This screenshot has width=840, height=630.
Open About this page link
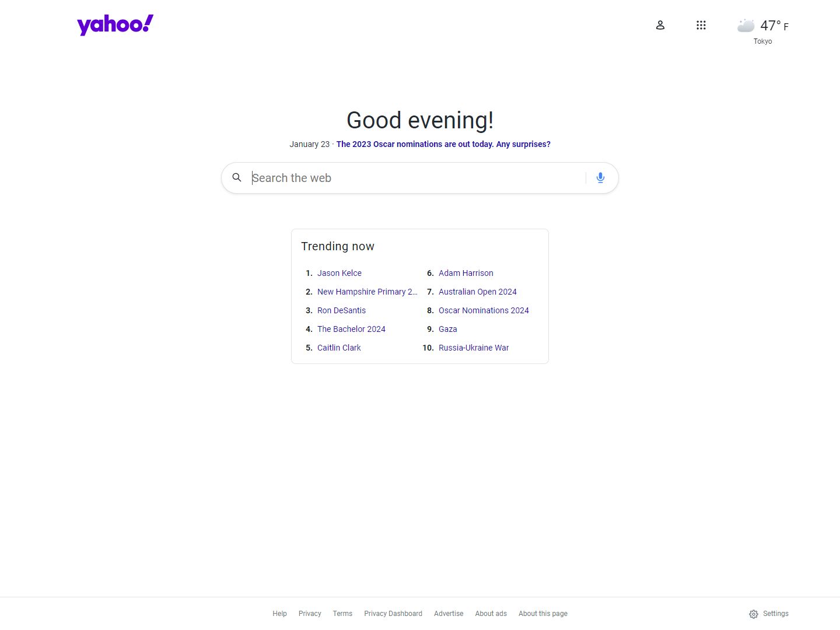coord(543,614)
